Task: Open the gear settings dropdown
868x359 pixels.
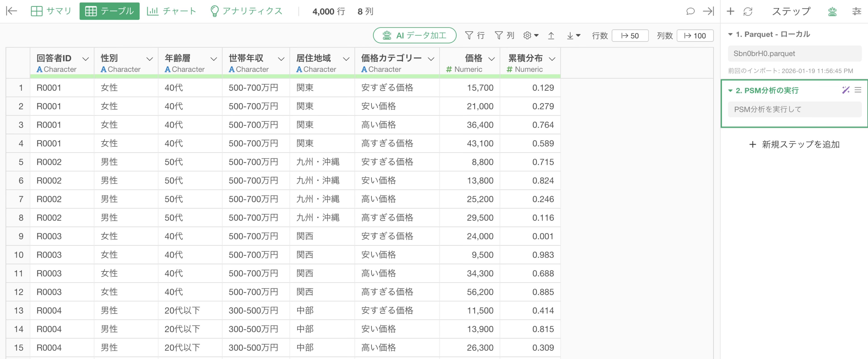Action: click(x=531, y=35)
